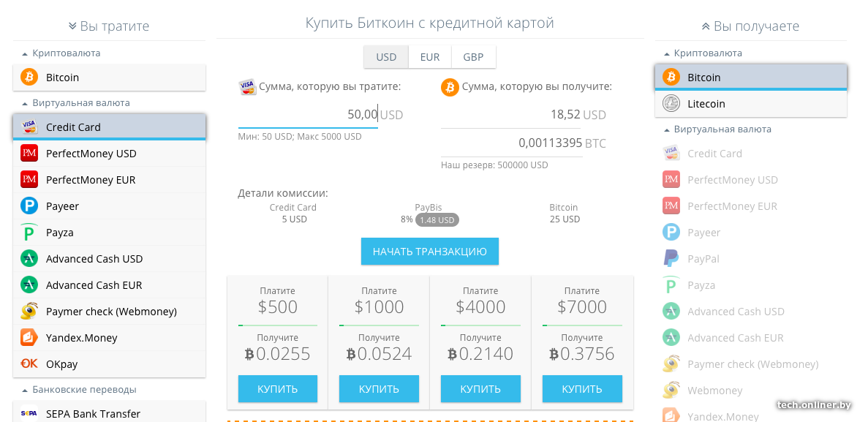Screen dimensions: 868x422
Task: Click the 1.48 USD commission badge
Action: click(x=437, y=220)
